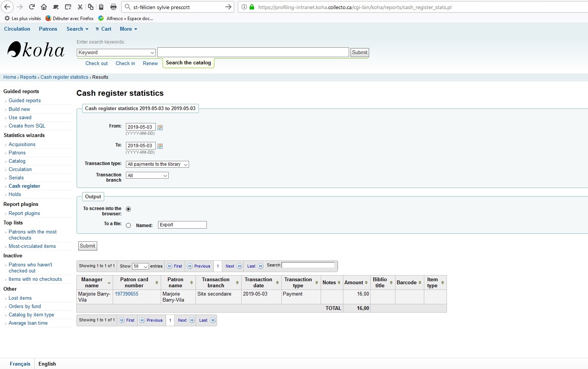Image resolution: width=588 pixels, height=369 pixels.
Task: Click the browser print icon
Action: pyautogui.click(x=113, y=7)
